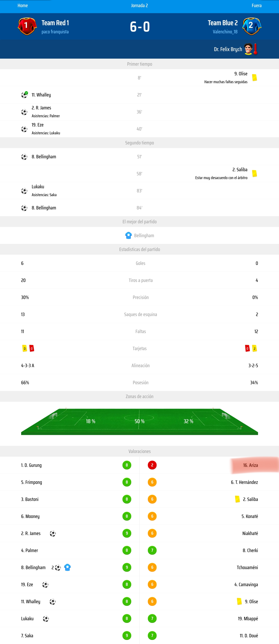Click the Team Red 1 jersey badge
Viewport: 279px width, 644px height.
(27, 26)
